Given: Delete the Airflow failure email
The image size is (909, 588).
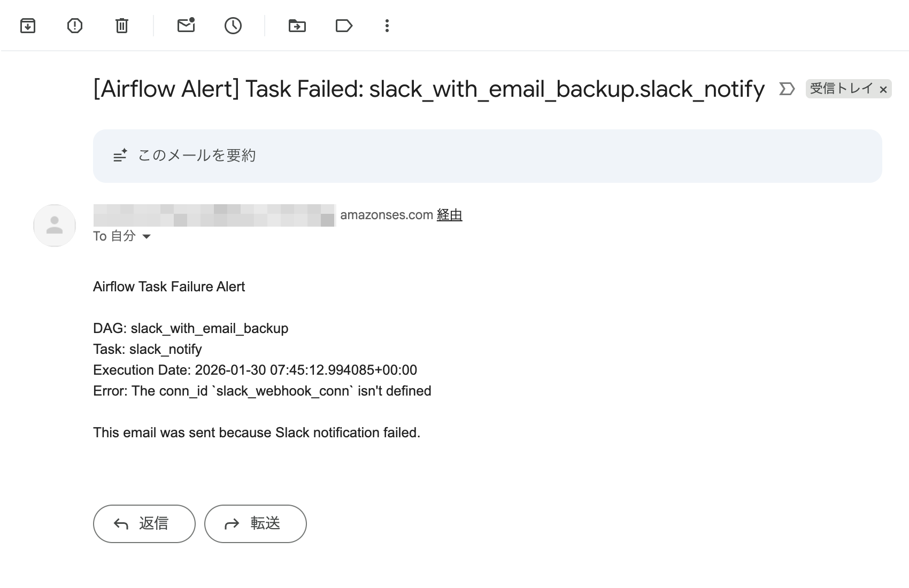Looking at the screenshot, I should [x=121, y=25].
